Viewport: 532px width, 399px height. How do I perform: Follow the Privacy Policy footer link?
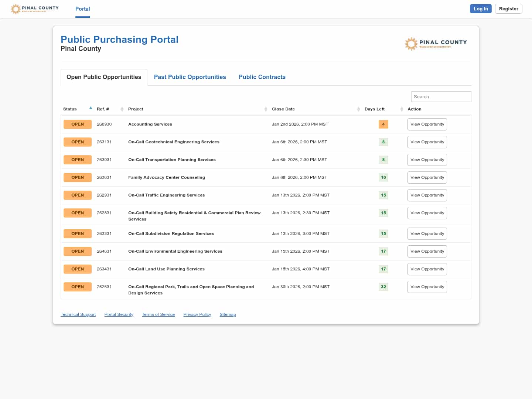[197, 315]
